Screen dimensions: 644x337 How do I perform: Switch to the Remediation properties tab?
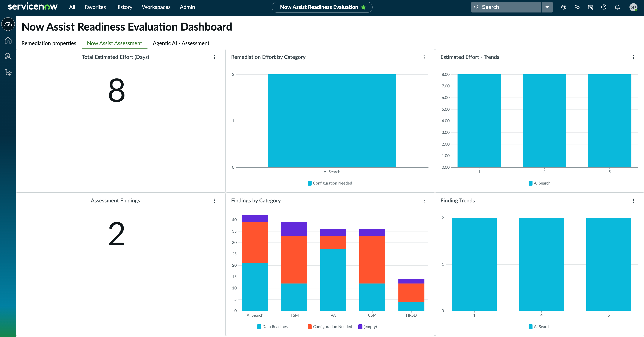click(x=49, y=43)
